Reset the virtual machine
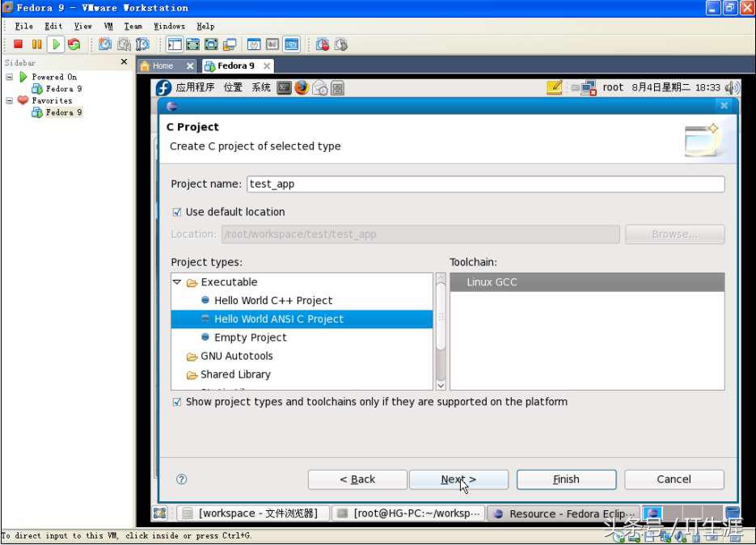 73,44
